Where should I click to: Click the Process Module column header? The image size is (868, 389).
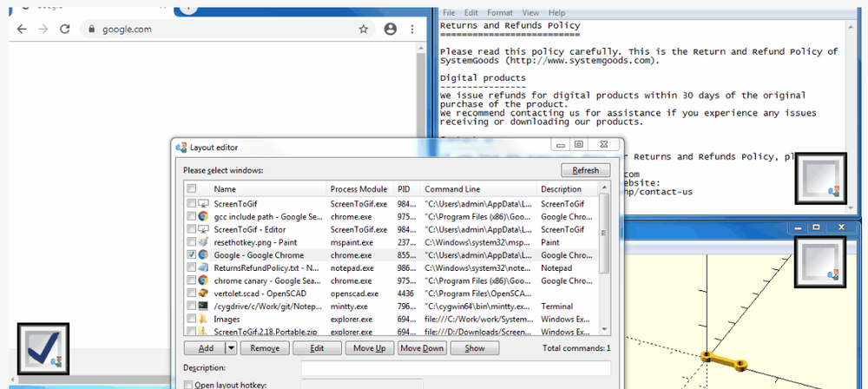[359, 189]
